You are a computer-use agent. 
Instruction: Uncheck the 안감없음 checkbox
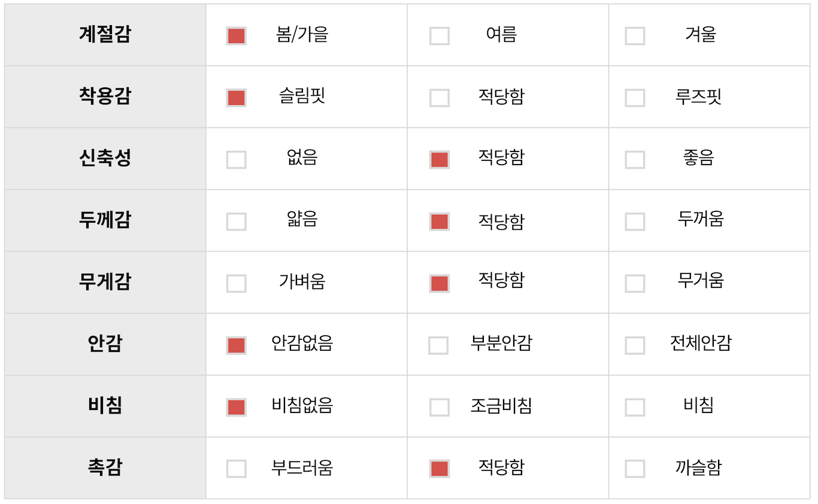click(x=236, y=345)
